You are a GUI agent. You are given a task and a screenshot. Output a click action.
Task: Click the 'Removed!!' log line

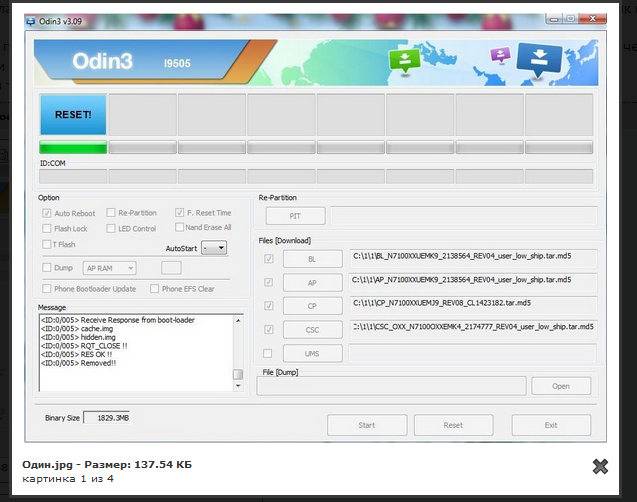point(78,363)
